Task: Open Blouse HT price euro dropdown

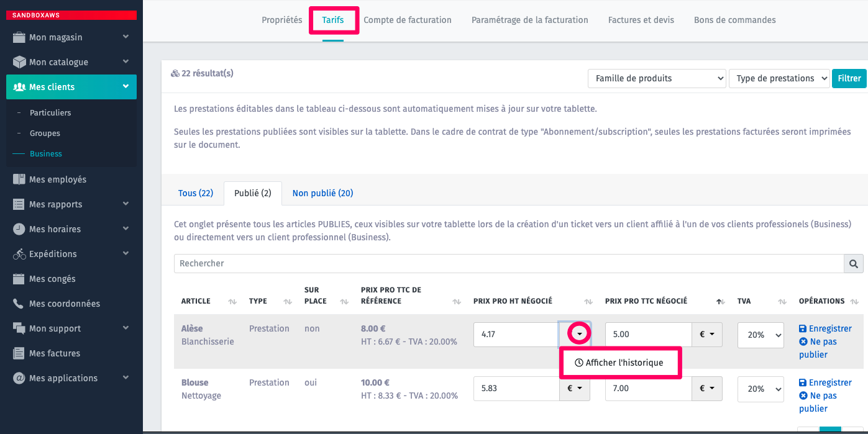Action: (x=575, y=388)
